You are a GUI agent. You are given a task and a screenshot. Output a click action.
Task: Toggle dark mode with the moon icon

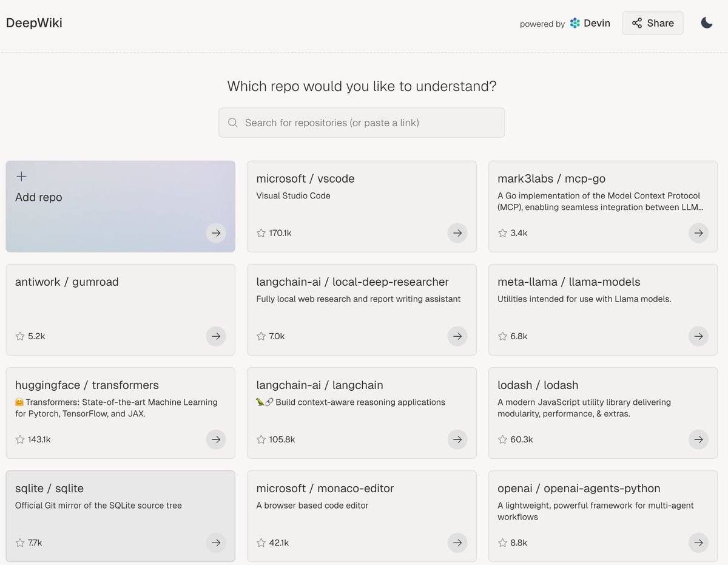click(x=706, y=23)
